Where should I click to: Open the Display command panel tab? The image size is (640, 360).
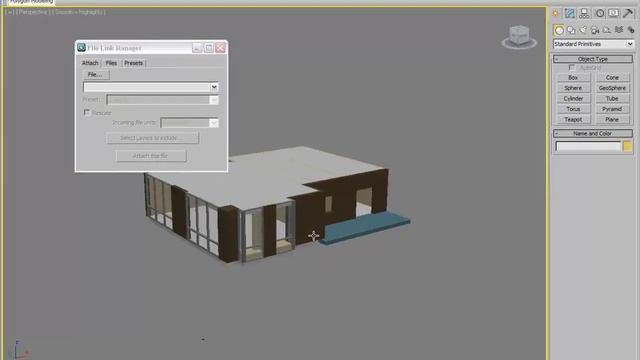point(613,13)
